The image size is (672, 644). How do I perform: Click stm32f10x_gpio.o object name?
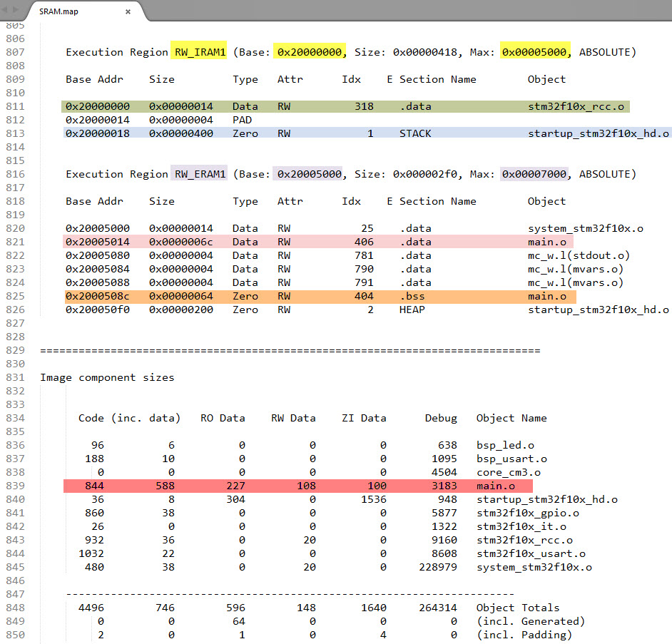pos(528,513)
